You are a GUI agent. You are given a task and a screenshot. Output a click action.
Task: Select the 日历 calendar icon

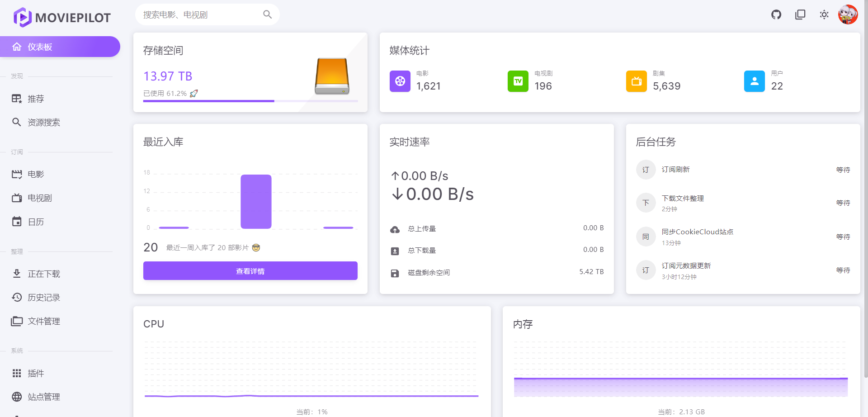point(17,222)
